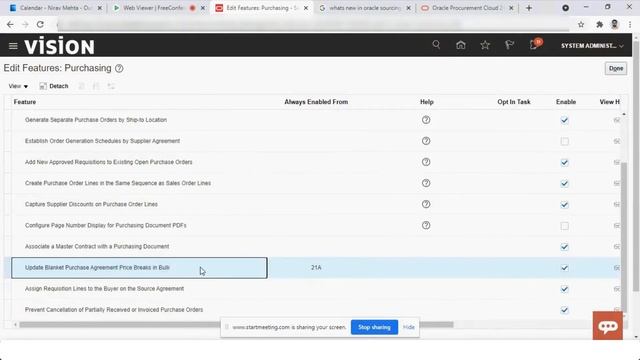This screenshot has width=640, height=360.
Task: Open the Navigator hamburger menu
Action: [x=13, y=46]
